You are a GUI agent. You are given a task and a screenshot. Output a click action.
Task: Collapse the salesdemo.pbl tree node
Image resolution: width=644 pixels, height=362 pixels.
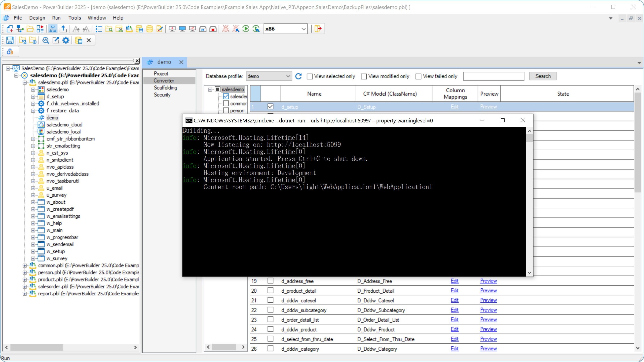24,82
